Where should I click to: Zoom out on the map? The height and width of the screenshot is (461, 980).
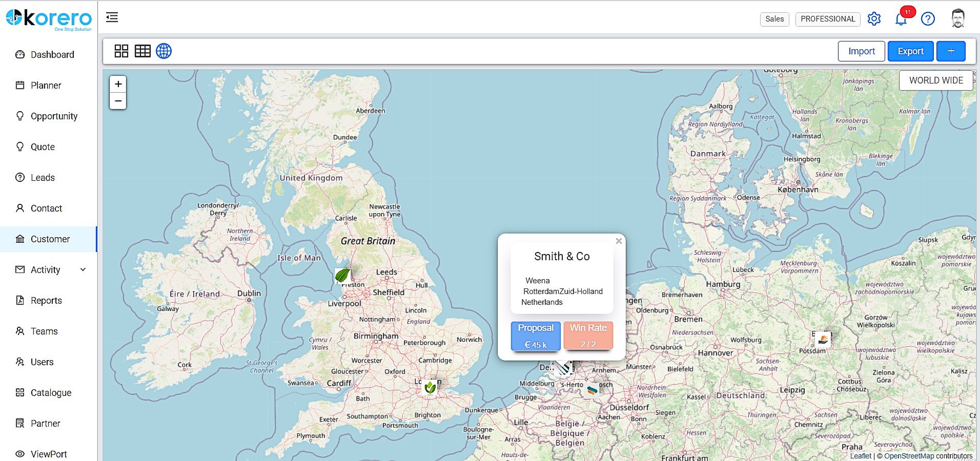(118, 101)
